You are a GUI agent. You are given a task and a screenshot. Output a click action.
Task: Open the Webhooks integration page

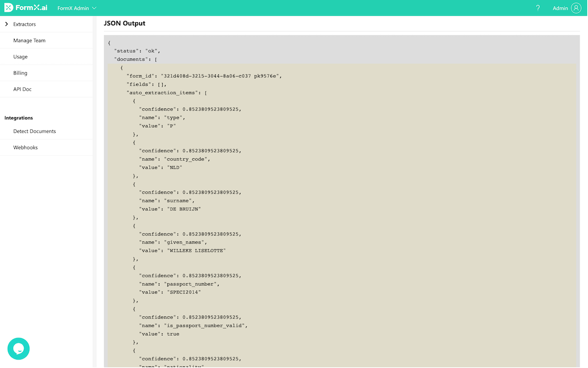coord(26,148)
